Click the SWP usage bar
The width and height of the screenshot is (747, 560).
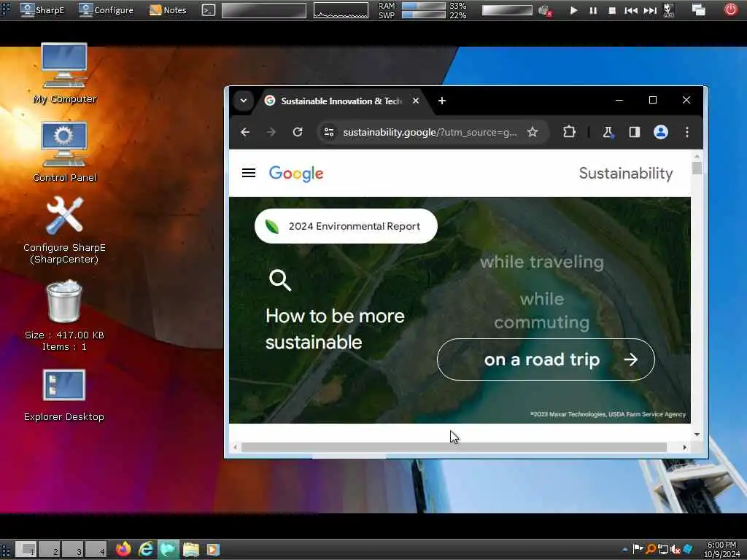click(424, 15)
